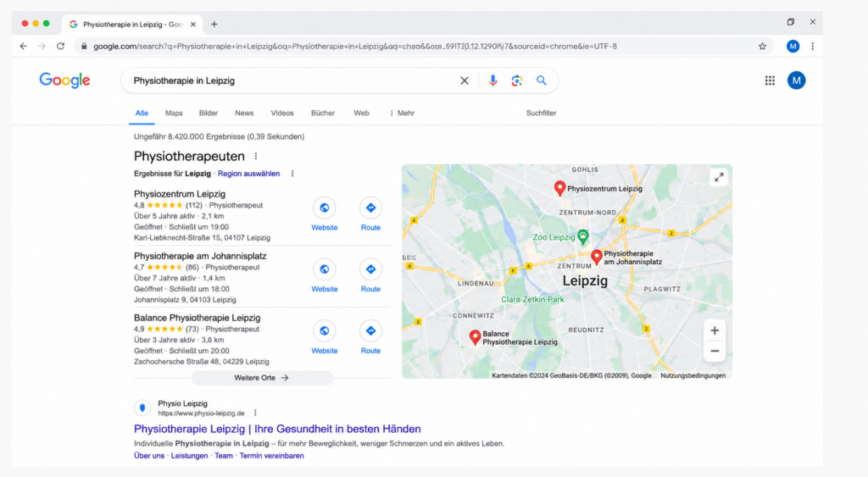The image size is (868, 477).
Task: Switch to the Videos tab
Action: (x=282, y=113)
